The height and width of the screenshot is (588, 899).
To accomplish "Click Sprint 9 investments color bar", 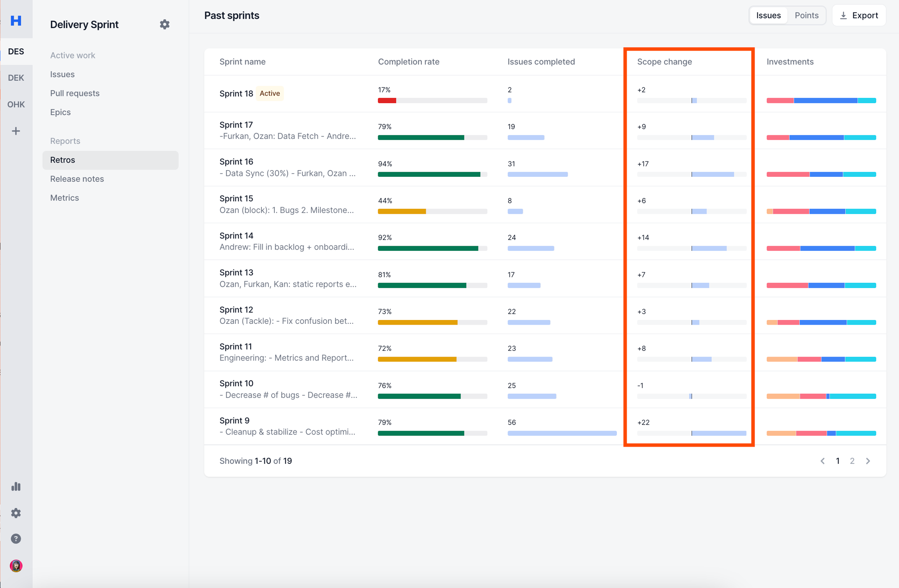I will pyautogui.click(x=821, y=433).
